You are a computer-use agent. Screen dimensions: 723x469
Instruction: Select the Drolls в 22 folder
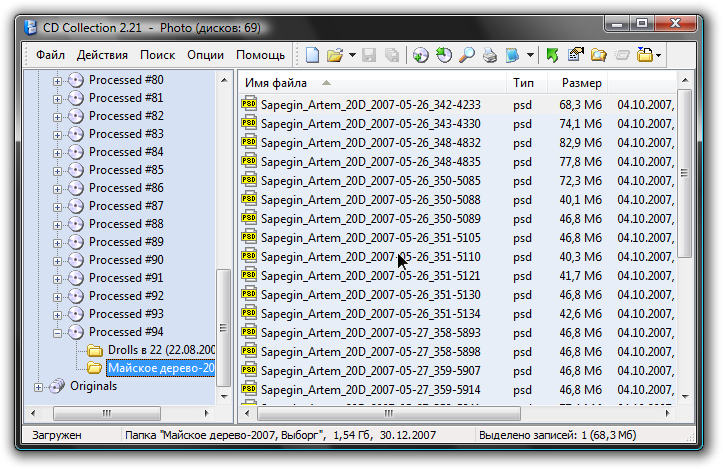tap(161, 350)
